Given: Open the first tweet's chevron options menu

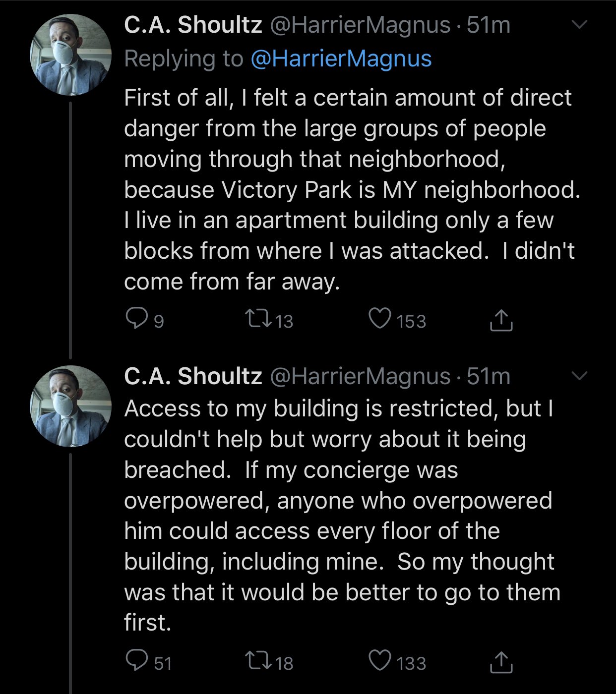Looking at the screenshot, I should point(579,24).
